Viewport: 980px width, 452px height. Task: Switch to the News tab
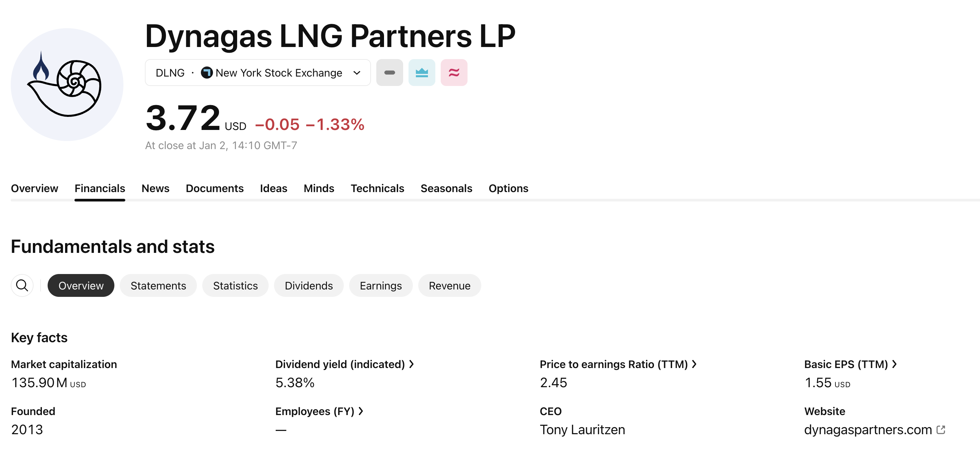point(155,188)
